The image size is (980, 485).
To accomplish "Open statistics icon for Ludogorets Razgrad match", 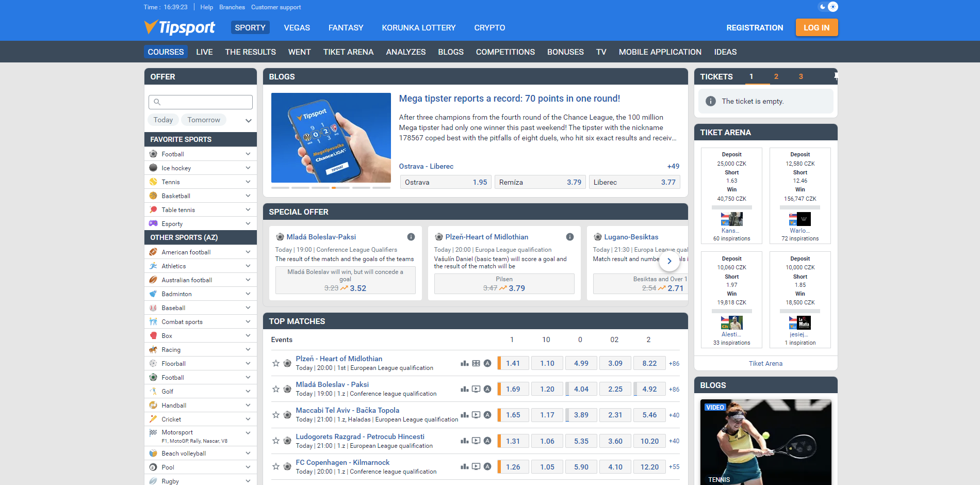I will tap(465, 441).
